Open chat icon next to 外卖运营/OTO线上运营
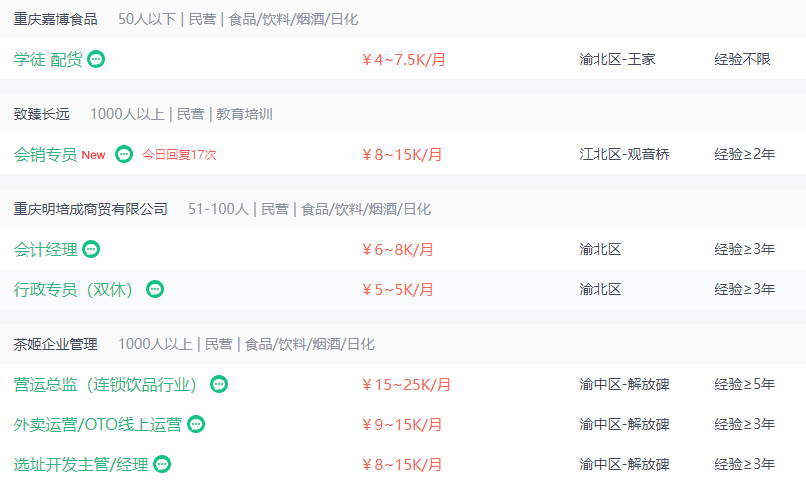Screen dimensions: 806x492 [196, 424]
